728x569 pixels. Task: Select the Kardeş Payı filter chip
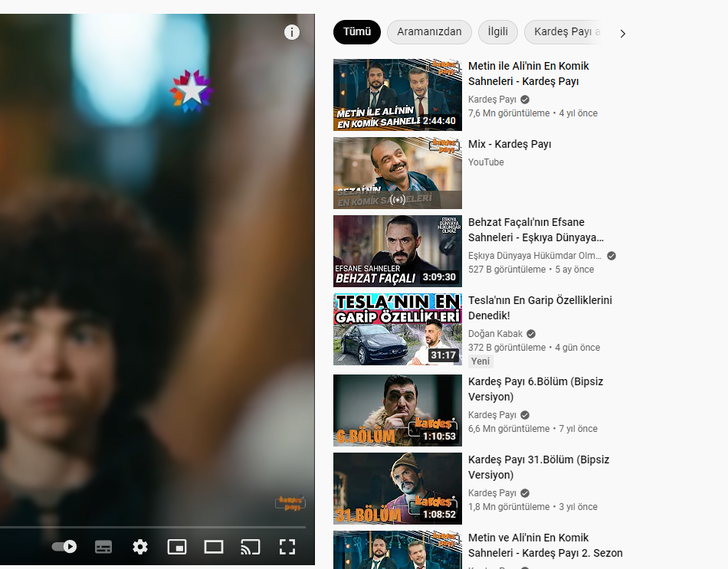pyautogui.click(x=563, y=32)
